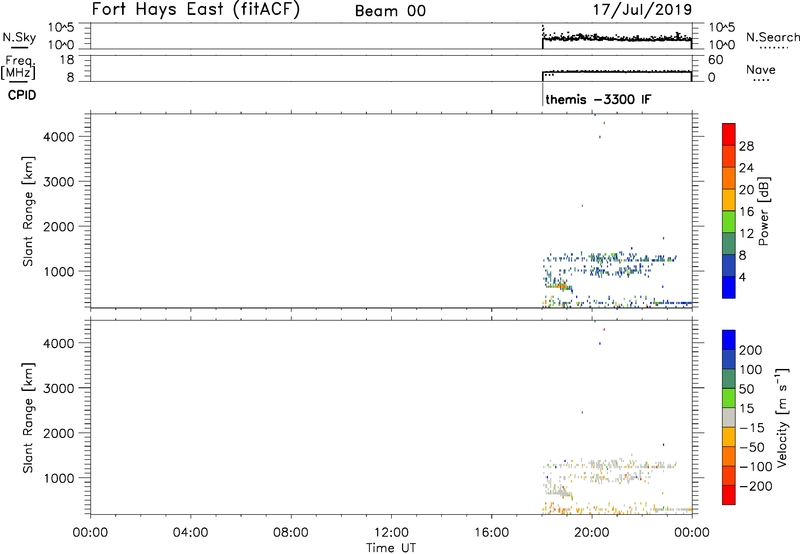800x554 pixels.
Task: Click the 'Nave' legend label
Action: (760, 69)
